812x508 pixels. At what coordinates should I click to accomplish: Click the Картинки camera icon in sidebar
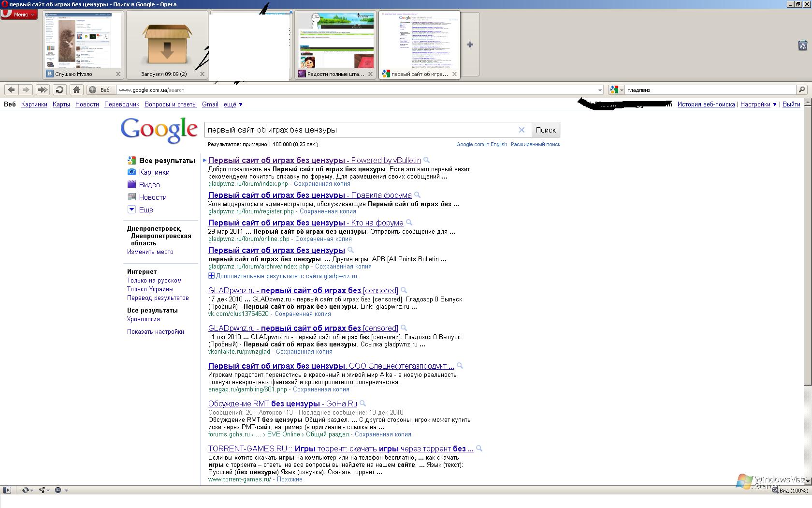pos(131,172)
